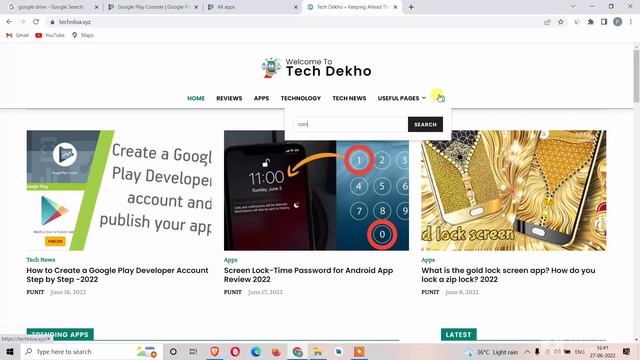Click the site search magnifier icon

(x=440, y=98)
